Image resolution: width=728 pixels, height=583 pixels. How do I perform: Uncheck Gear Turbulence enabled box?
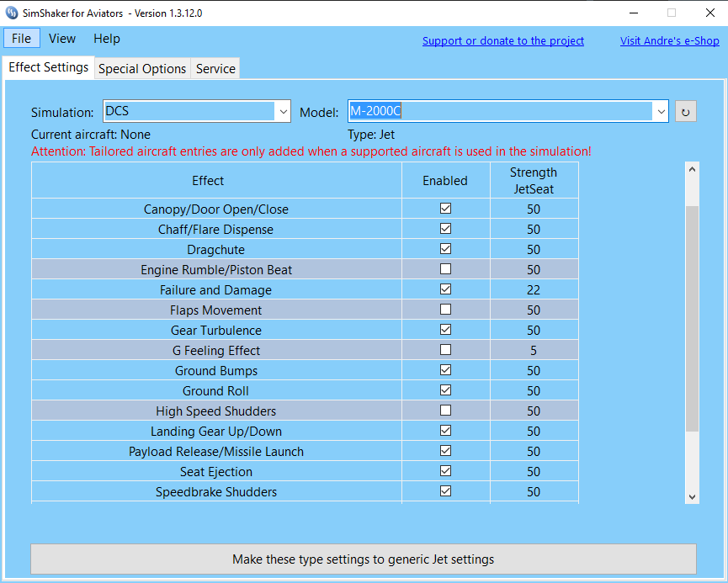pyautogui.click(x=445, y=330)
